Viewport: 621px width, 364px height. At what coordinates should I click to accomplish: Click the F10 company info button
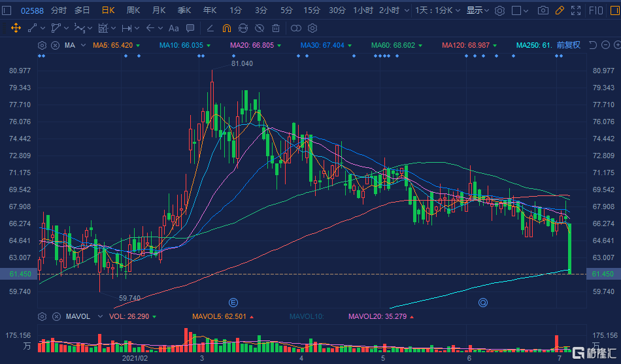[x=596, y=10]
